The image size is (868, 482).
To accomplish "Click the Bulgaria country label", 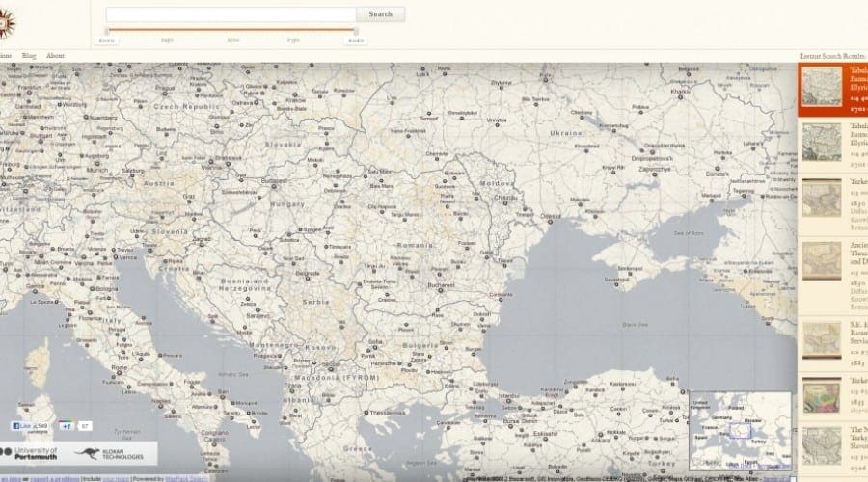I will click(x=420, y=345).
